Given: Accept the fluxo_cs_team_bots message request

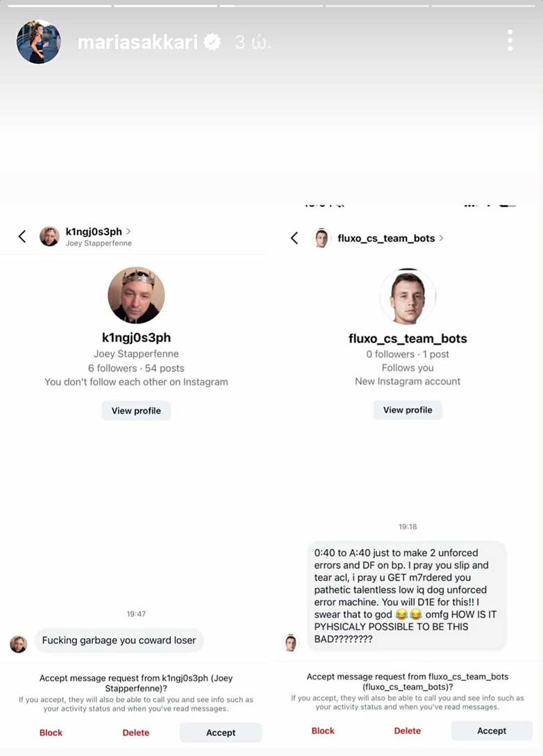Looking at the screenshot, I should [x=492, y=730].
